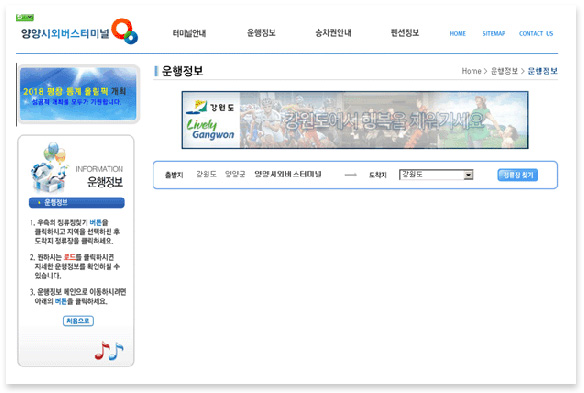This screenshot has width=584, height=393.
Task: Click the 강원도 departure text
Action: pyautogui.click(x=206, y=174)
